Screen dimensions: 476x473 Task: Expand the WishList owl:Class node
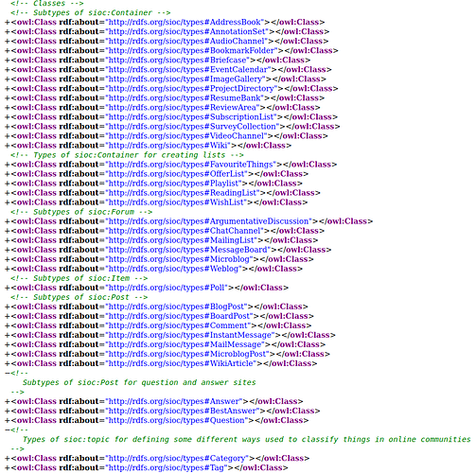click(x=8, y=202)
